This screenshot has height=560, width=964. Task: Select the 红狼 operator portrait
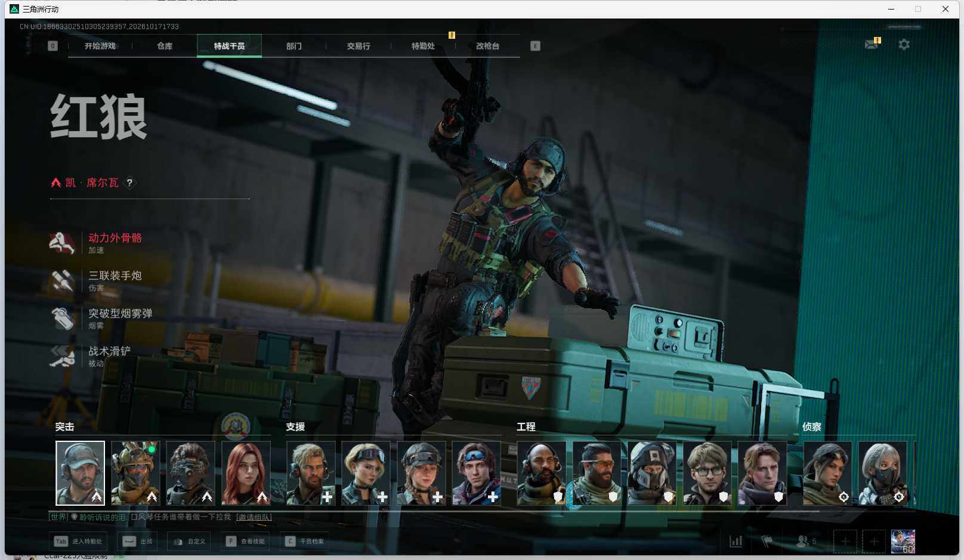pos(80,474)
